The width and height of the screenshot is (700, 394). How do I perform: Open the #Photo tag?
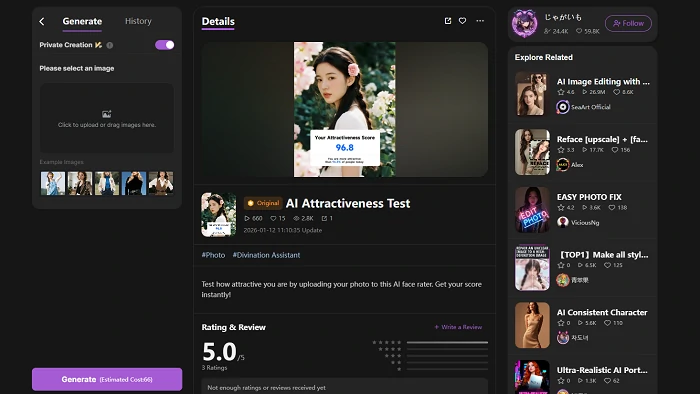click(x=213, y=255)
